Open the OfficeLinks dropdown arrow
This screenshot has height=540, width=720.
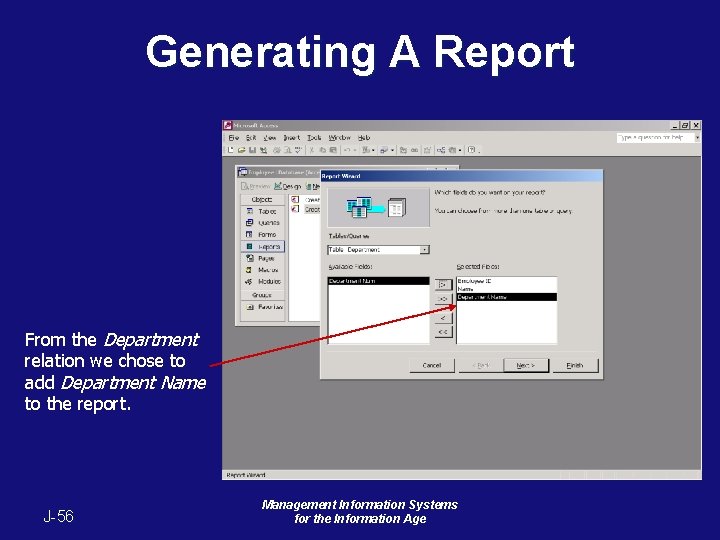click(x=373, y=150)
